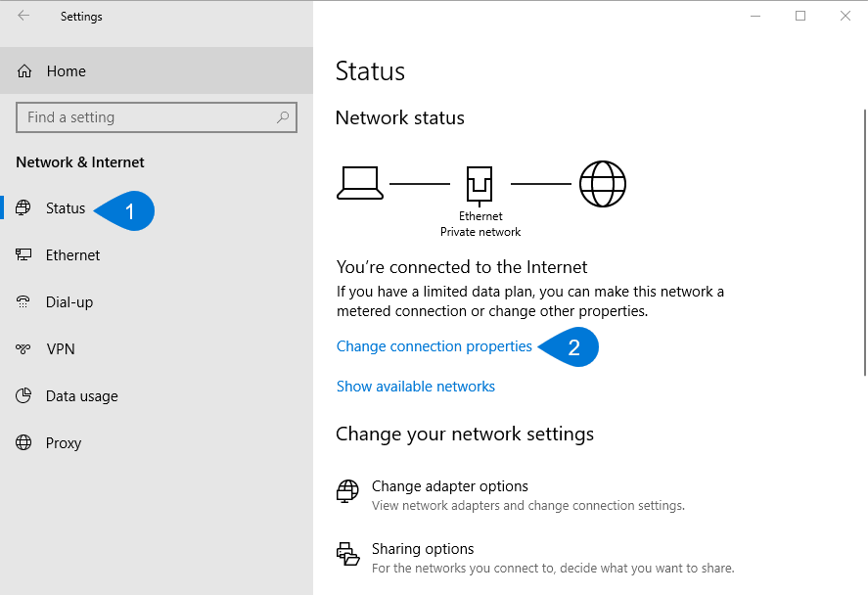Click the search magnifier icon
The image size is (868, 595).
pos(283,116)
